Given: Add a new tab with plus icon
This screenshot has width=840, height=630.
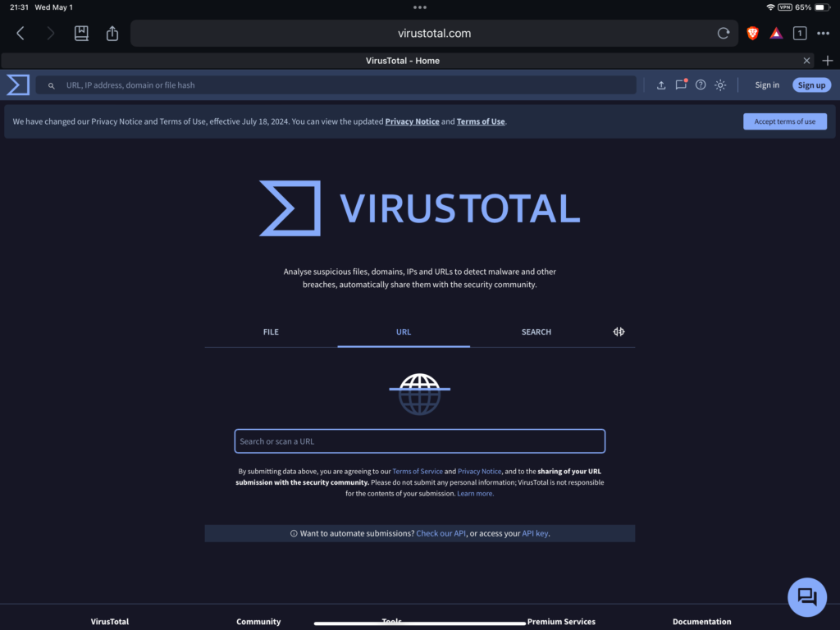Looking at the screenshot, I should point(828,61).
